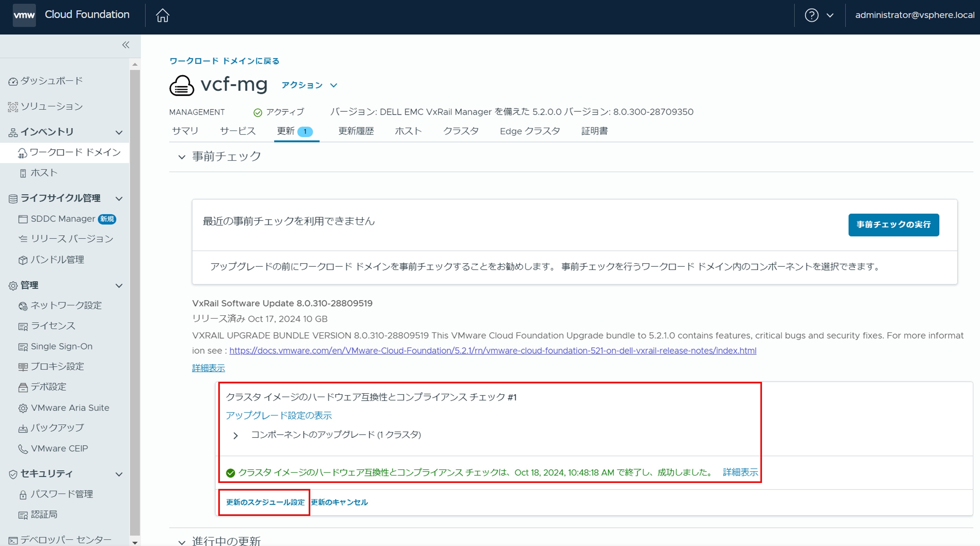Click the 事前チェックの実行 button

point(893,225)
